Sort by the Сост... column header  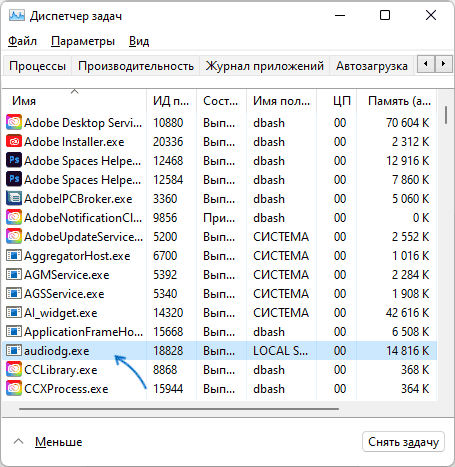(221, 101)
